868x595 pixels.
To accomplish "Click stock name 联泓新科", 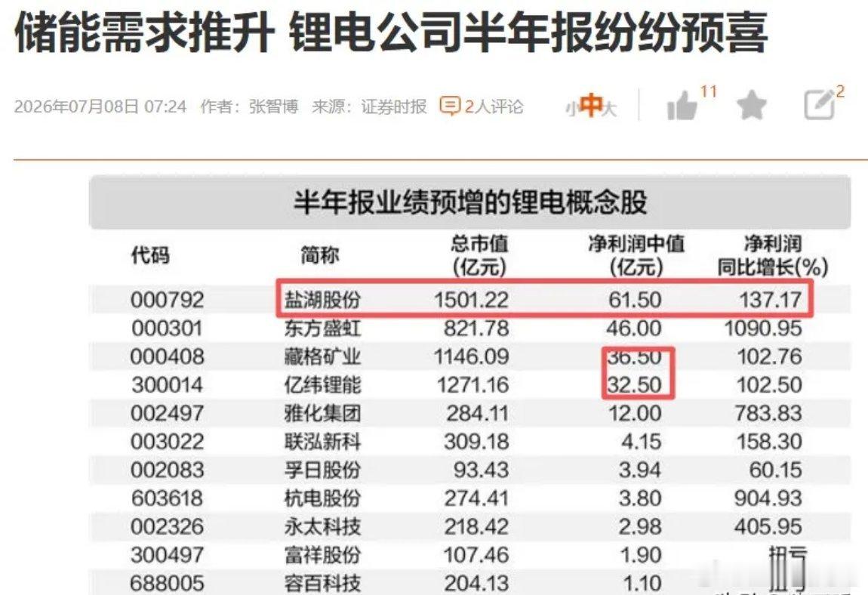I will pos(323,442).
